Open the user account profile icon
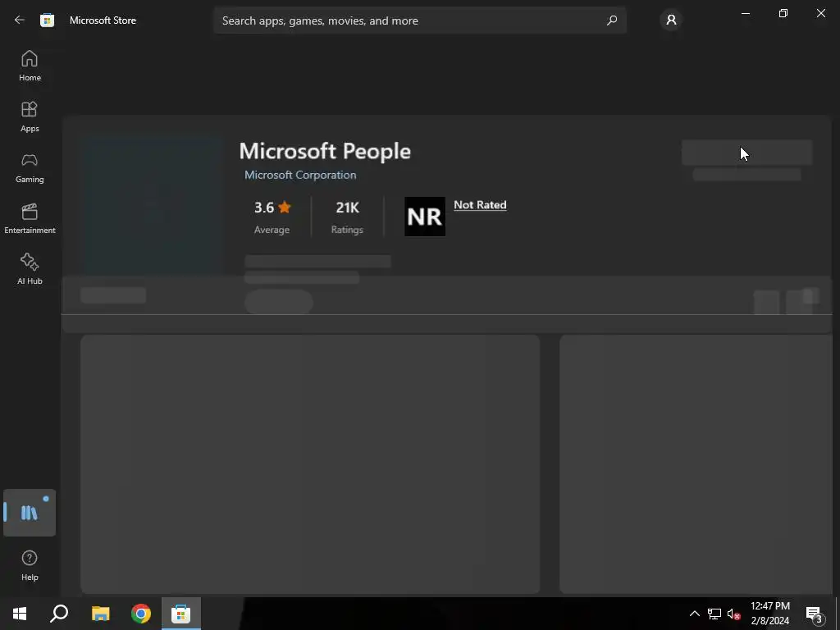840x630 pixels. click(x=671, y=21)
